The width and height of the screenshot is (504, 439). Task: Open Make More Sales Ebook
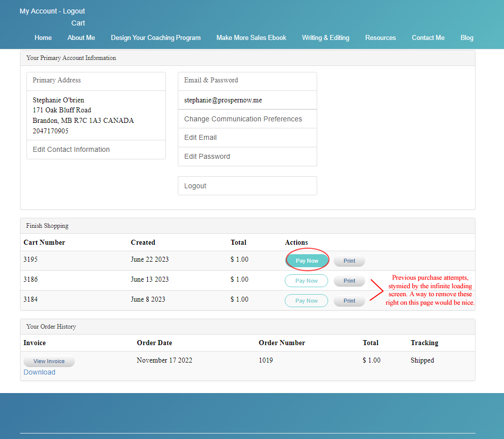[x=251, y=37]
